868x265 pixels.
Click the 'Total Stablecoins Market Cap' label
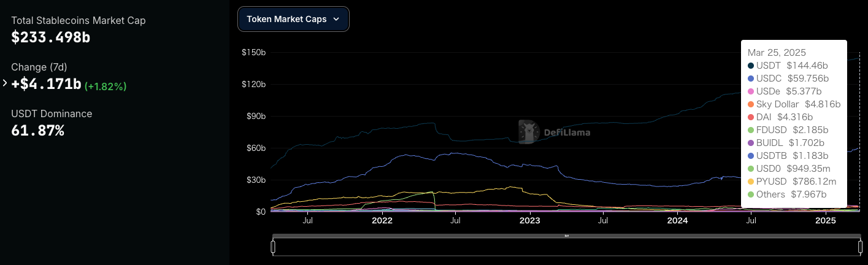(79, 20)
